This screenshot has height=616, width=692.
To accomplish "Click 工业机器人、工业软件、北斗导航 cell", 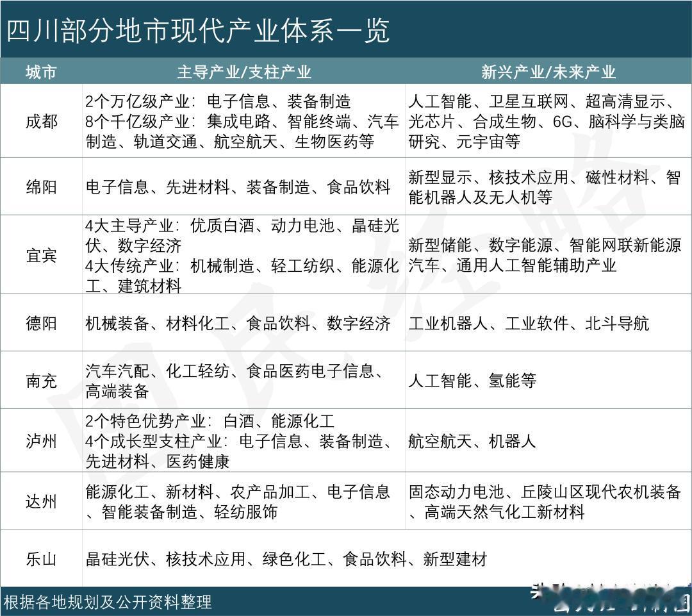I will (548, 323).
